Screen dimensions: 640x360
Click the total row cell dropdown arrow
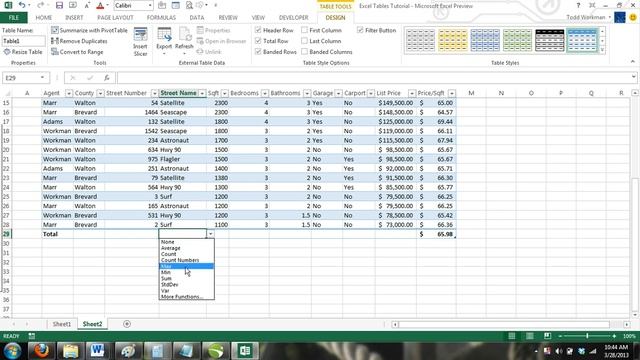click(210, 234)
